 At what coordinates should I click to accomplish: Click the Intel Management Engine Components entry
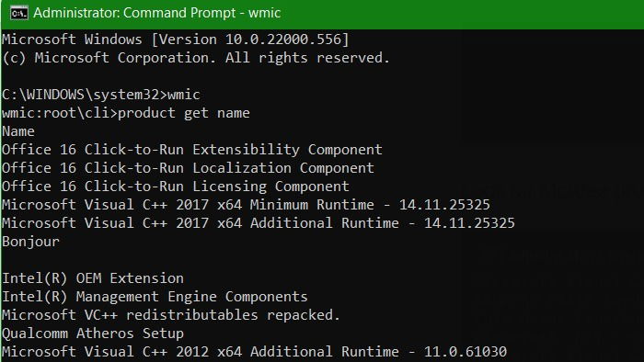[x=155, y=297]
